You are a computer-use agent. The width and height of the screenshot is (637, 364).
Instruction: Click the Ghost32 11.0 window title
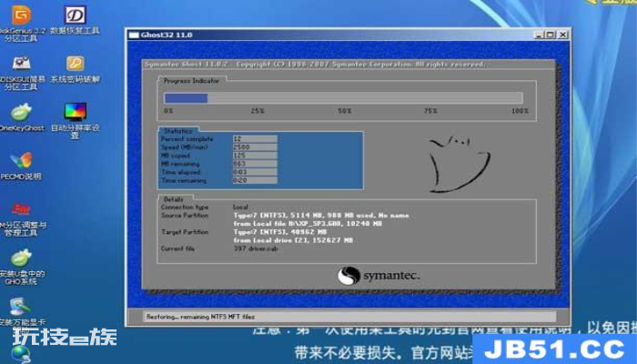(x=167, y=35)
